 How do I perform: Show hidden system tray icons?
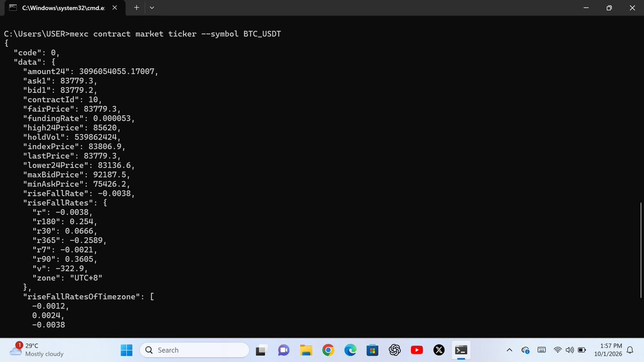point(509,350)
